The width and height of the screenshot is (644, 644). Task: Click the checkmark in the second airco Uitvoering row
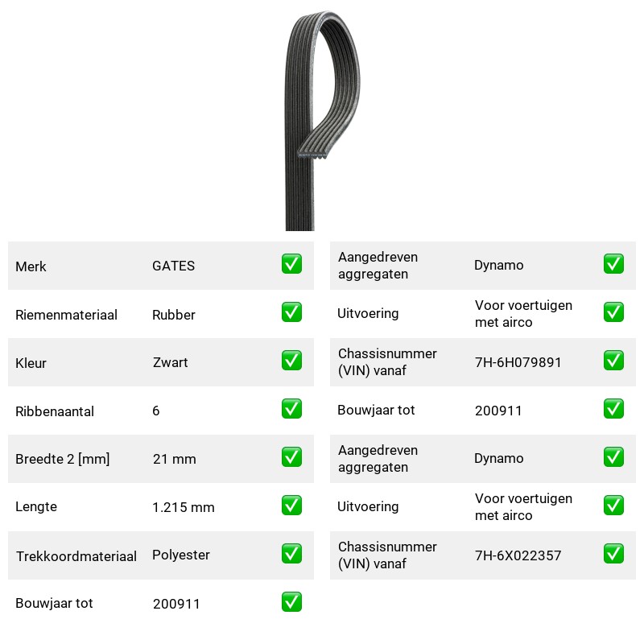(x=613, y=506)
